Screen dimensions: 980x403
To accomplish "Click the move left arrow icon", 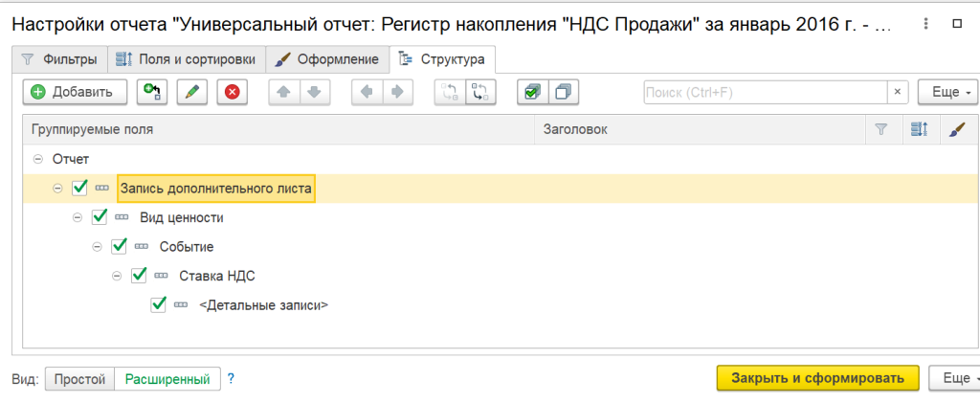I will coord(367,92).
